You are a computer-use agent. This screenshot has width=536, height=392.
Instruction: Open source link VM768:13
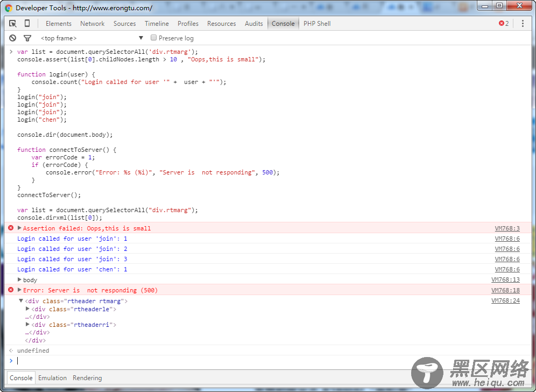505,279
